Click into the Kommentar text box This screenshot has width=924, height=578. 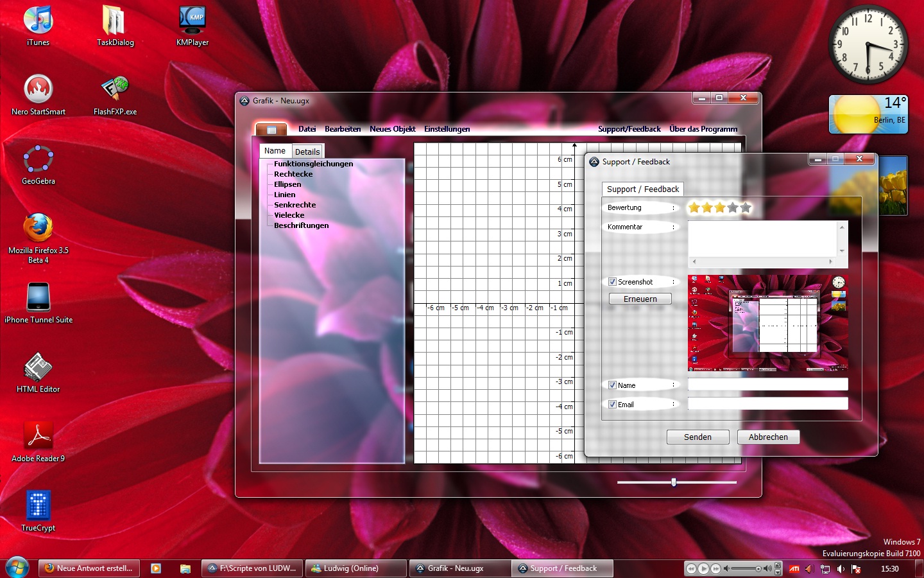pos(762,238)
